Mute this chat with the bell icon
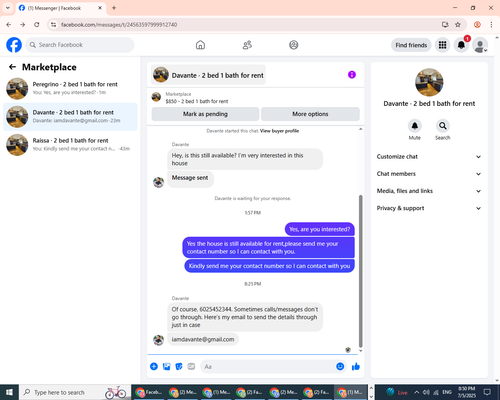 (415, 126)
